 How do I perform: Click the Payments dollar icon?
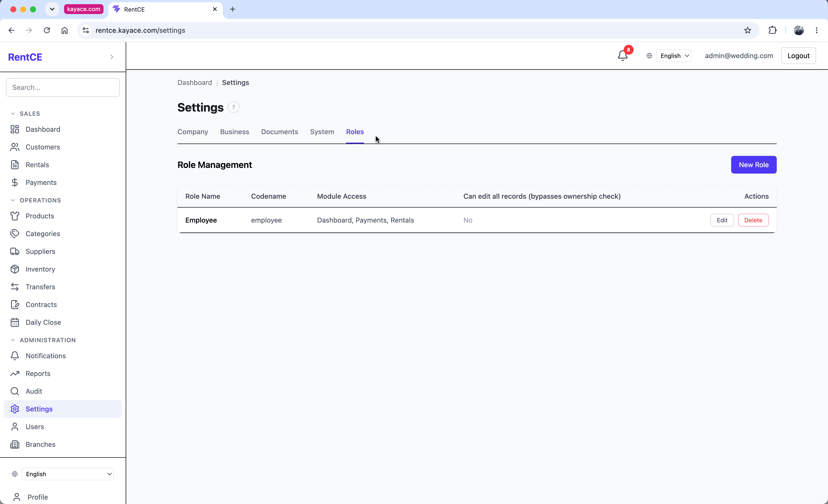(15, 182)
